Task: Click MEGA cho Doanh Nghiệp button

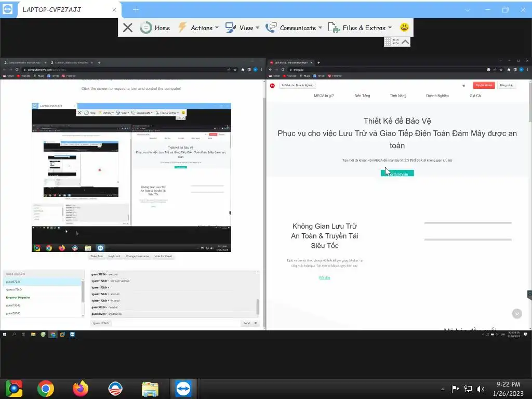Action: coord(298,86)
